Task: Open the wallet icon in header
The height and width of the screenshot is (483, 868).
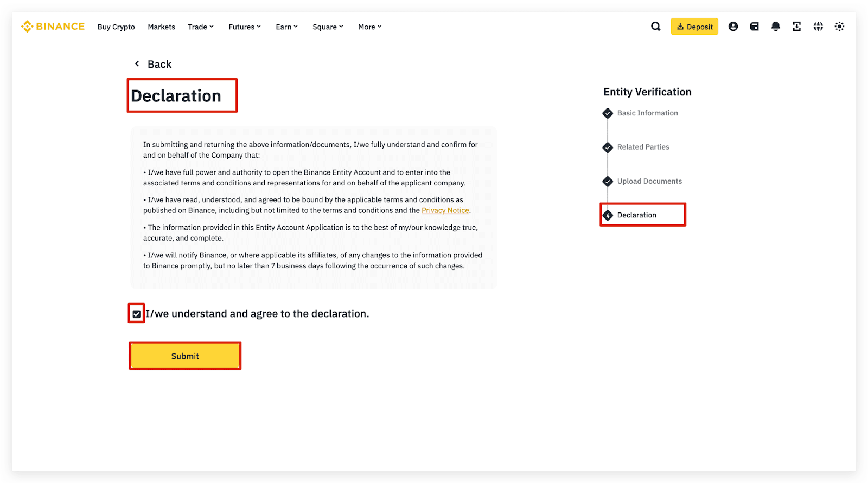Action: click(754, 27)
